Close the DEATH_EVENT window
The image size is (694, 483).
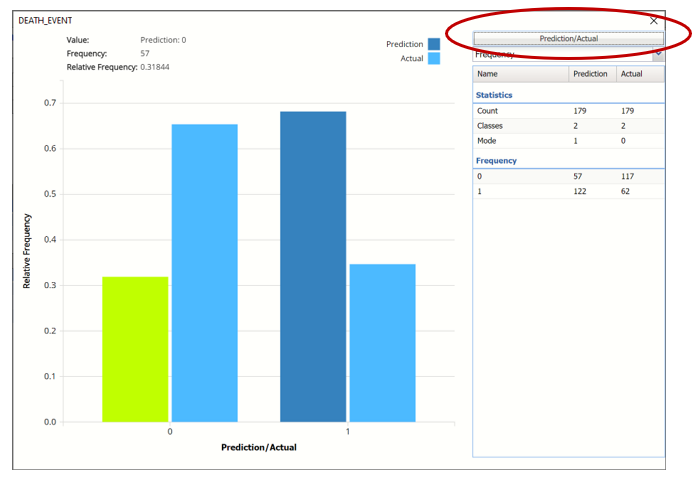coord(654,20)
